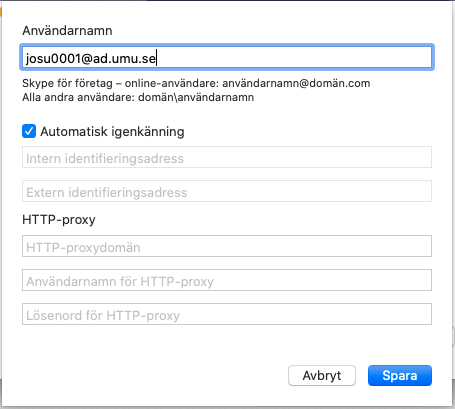Uncheck the Automatisk igenkänning checkbox
455x409 pixels.
(x=29, y=131)
